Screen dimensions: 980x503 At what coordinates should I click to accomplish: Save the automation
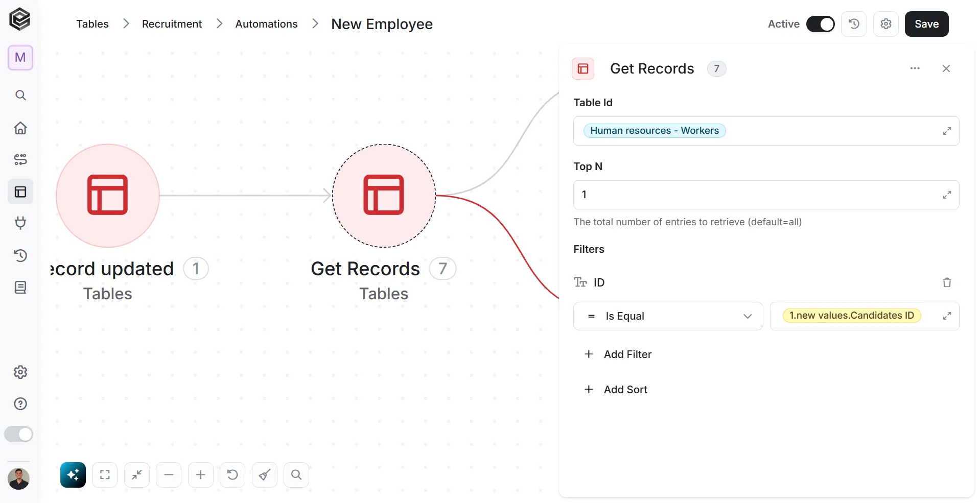(x=927, y=24)
